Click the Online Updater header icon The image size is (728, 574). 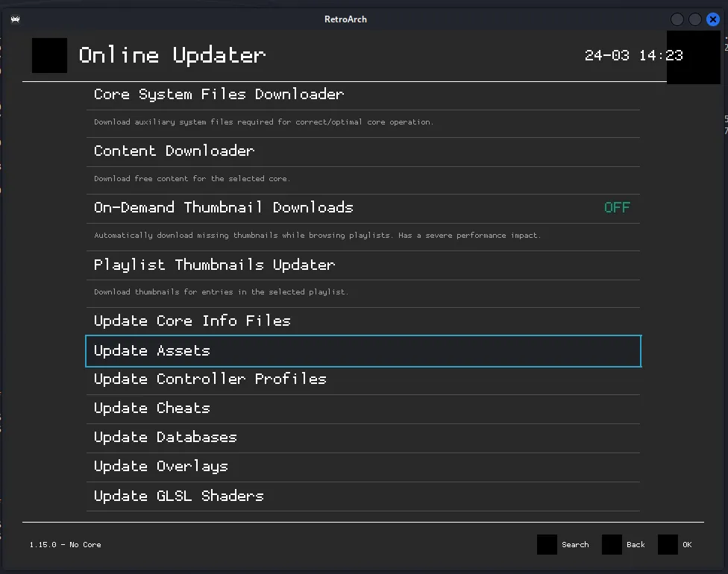(49, 55)
